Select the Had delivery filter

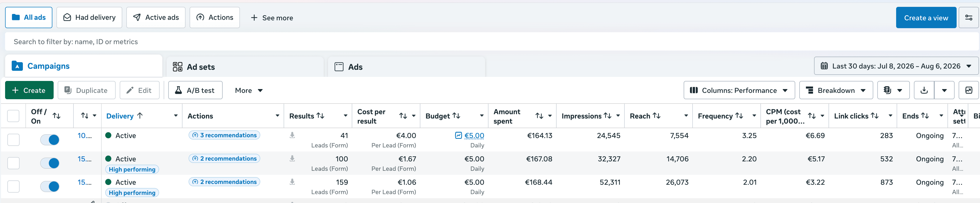(x=89, y=18)
